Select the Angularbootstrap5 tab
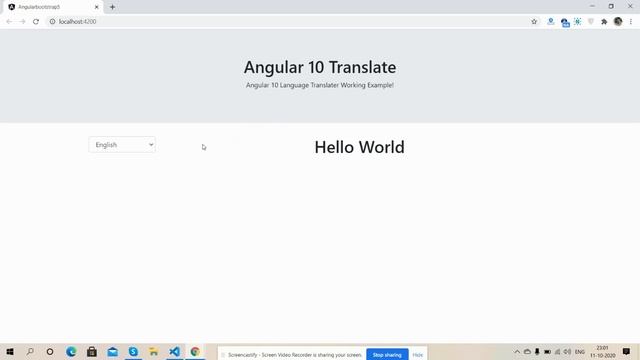Viewport: 640px width, 360px height. 53,7
